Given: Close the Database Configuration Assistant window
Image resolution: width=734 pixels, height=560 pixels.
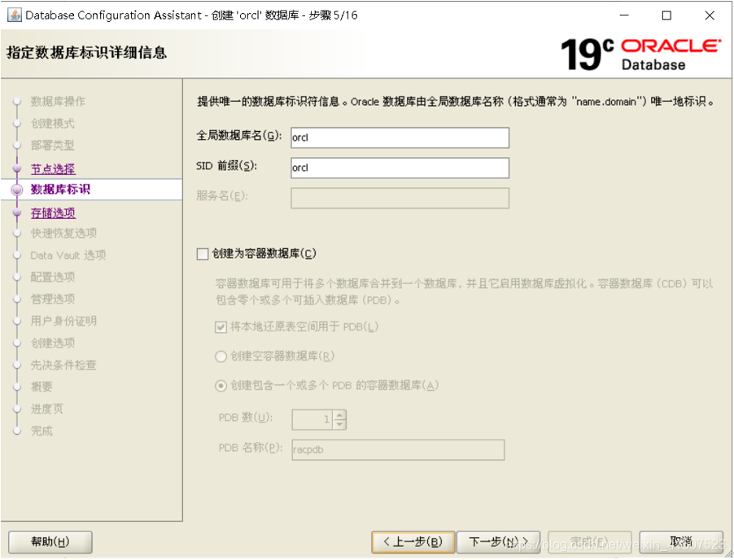Looking at the screenshot, I should [x=710, y=15].
